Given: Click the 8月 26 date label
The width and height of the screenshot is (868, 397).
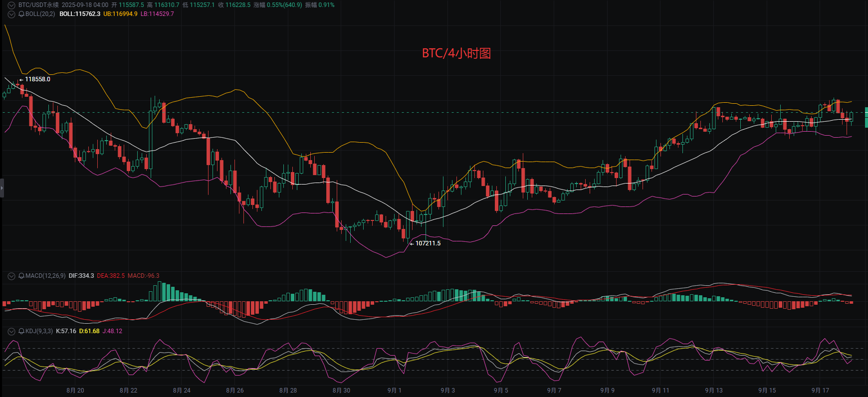Looking at the screenshot, I should tap(235, 391).
